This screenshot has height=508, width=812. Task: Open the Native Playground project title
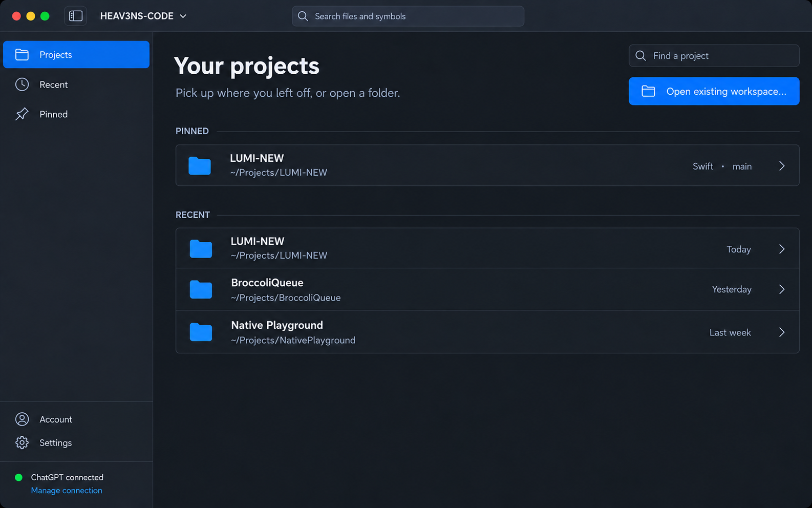tap(277, 325)
